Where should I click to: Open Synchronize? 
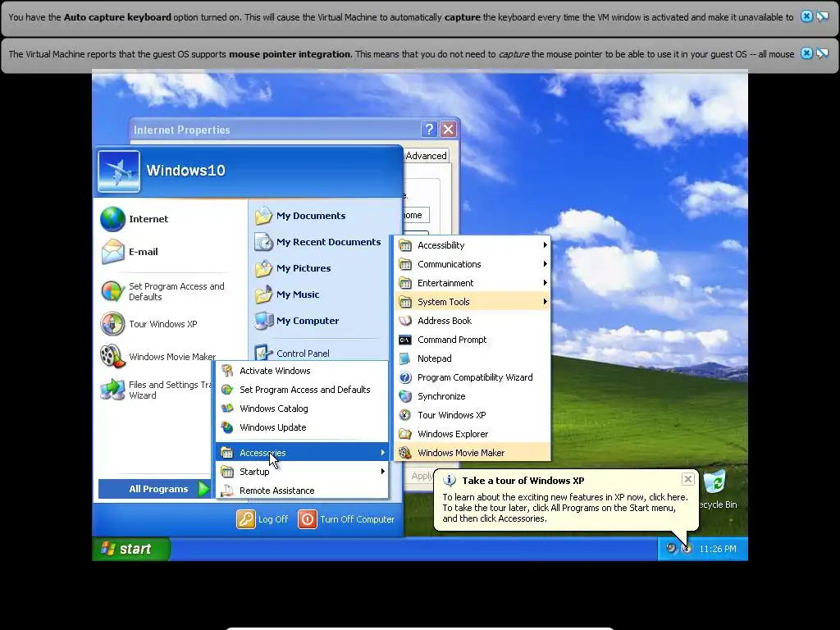pos(472,396)
